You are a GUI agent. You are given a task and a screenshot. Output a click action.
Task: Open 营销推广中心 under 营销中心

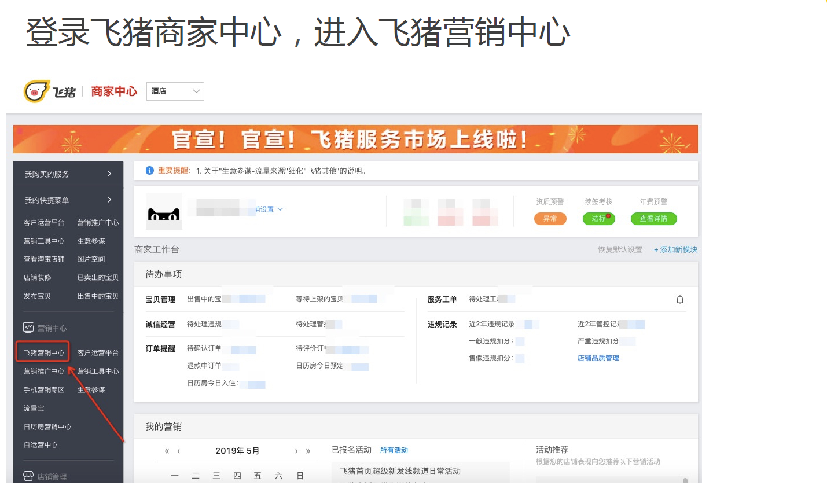click(44, 371)
